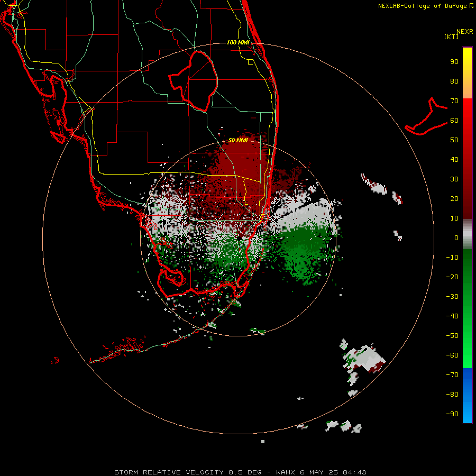Pick the gray zero-velocity color bar segment
This screenshot has height=476, width=476.
(467, 234)
